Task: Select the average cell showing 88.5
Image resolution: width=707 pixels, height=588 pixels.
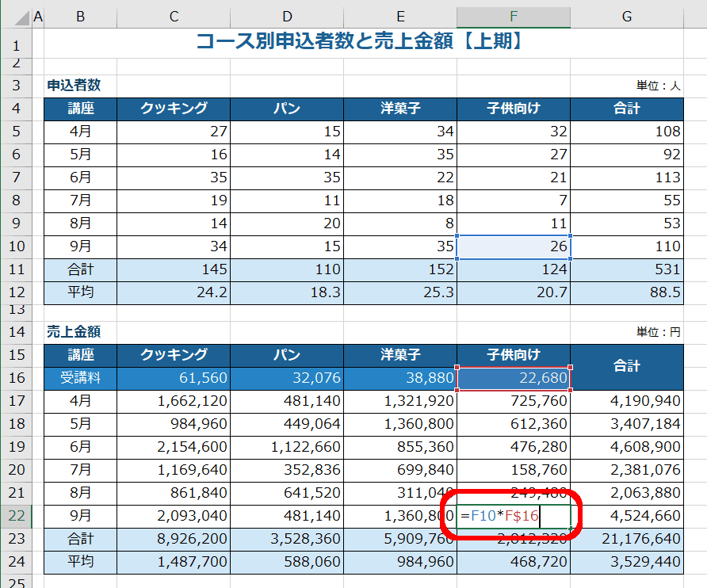Action: pos(626,292)
